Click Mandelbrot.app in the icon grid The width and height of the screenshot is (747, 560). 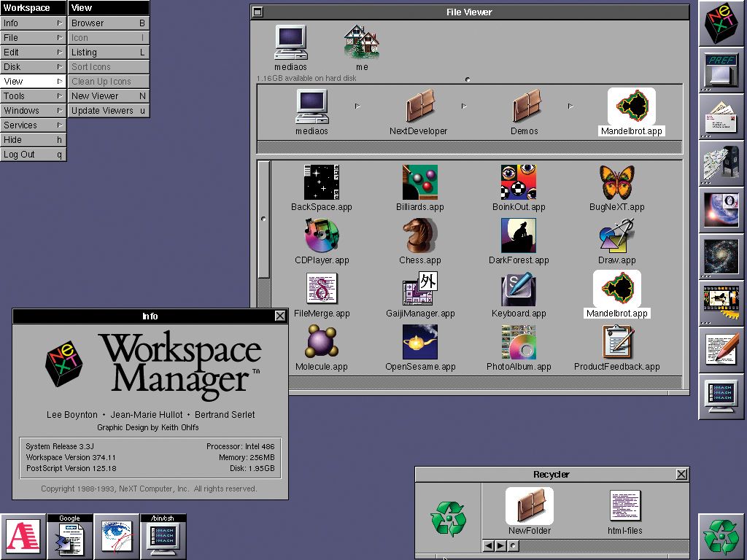[617, 289]
